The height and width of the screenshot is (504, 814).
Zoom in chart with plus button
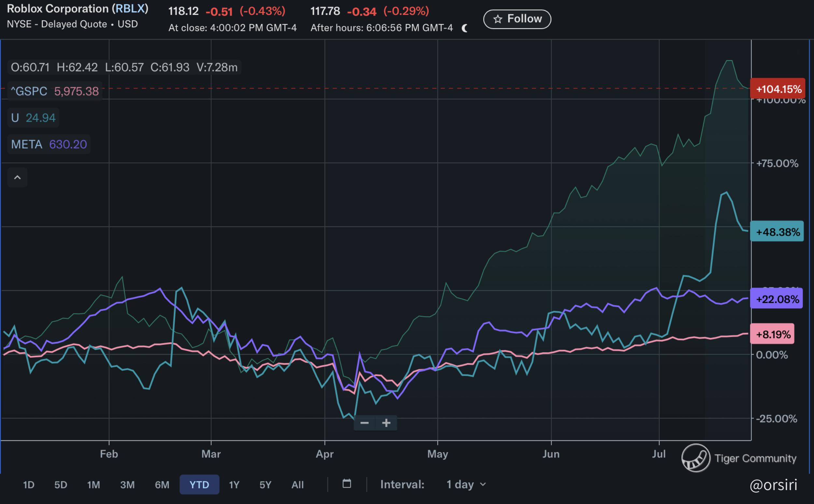(x=386, y=423)
